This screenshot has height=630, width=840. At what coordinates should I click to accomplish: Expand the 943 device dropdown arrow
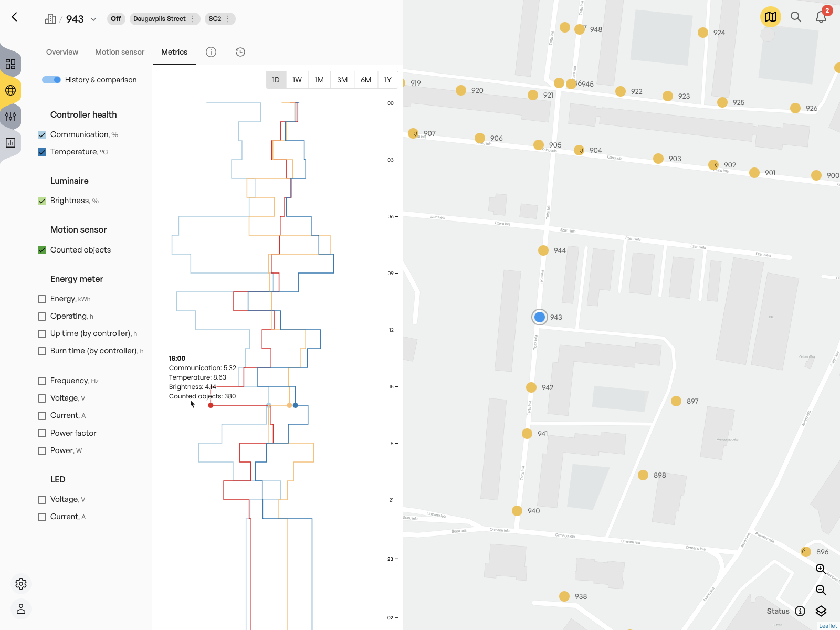[x=93, y=19]
